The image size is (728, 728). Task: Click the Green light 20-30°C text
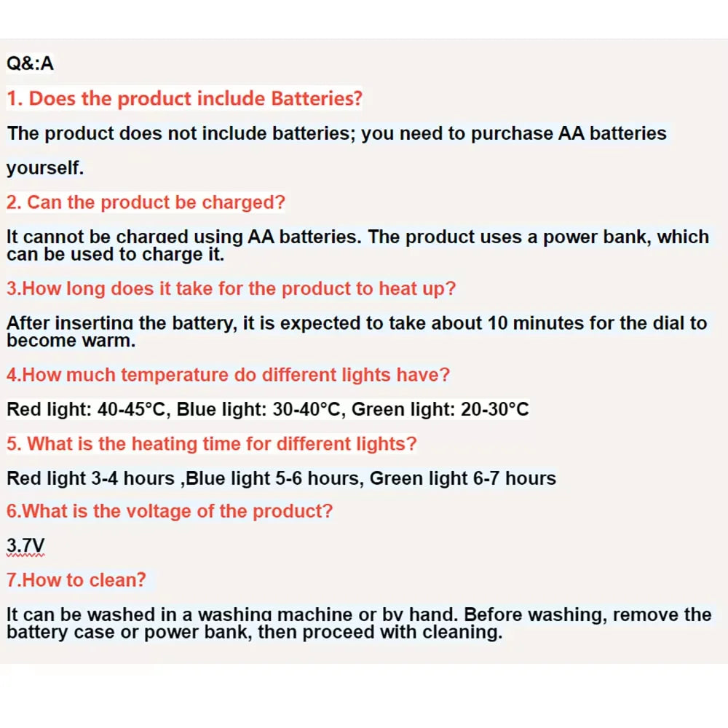[440, 409]
